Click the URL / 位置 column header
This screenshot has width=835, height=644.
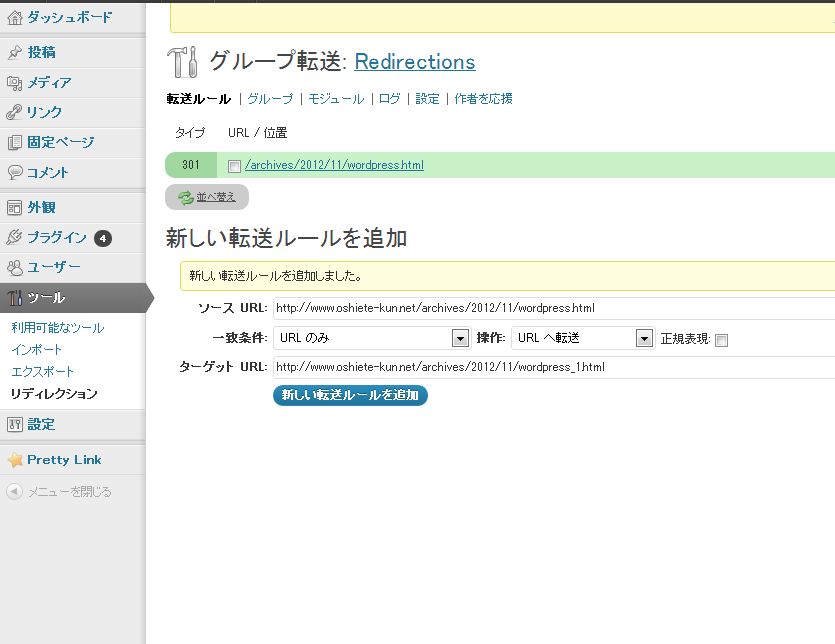258,133
